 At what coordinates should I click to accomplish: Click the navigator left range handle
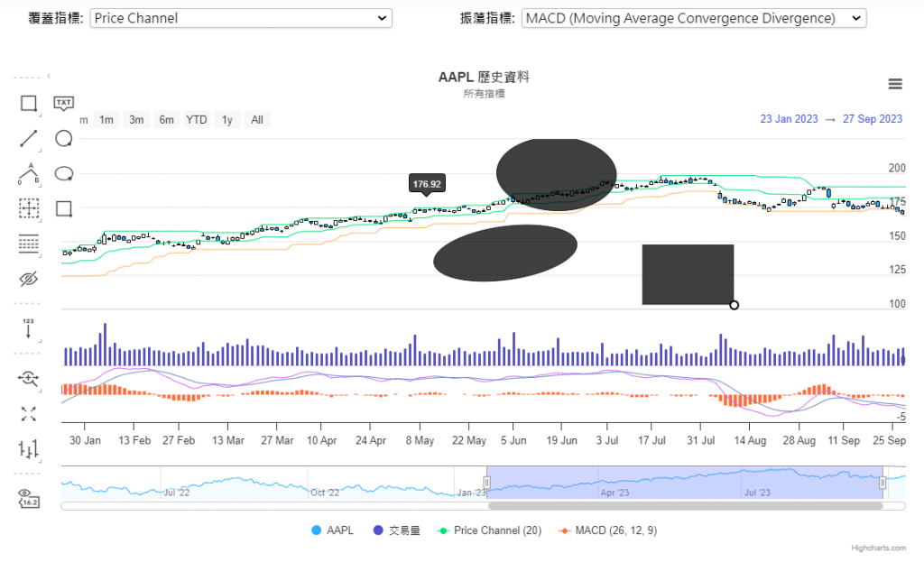(486, 483)
